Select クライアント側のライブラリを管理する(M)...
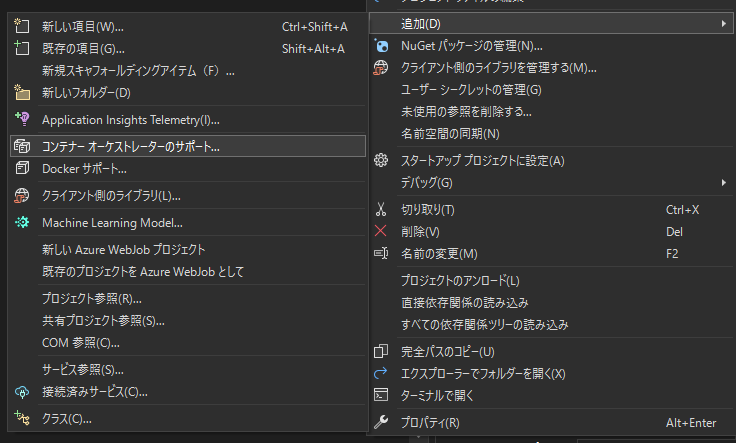Viewport: 736px width, 443px height. [x=551, y=68]
